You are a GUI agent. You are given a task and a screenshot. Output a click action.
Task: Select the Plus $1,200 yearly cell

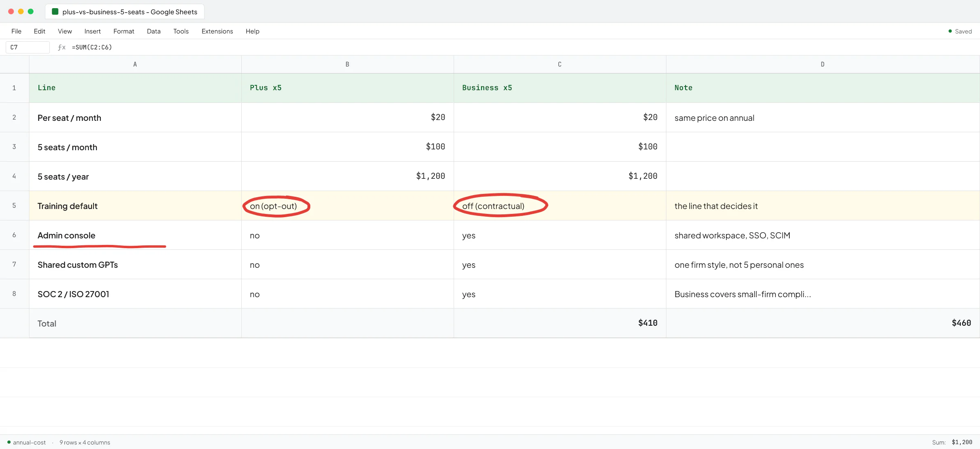pyautogui.click(x=347, y=176)
